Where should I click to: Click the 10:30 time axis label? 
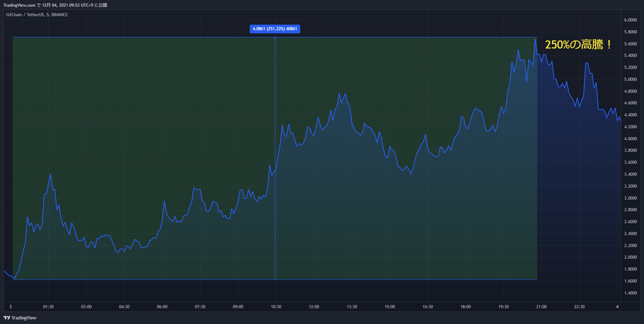click(276, 307)
